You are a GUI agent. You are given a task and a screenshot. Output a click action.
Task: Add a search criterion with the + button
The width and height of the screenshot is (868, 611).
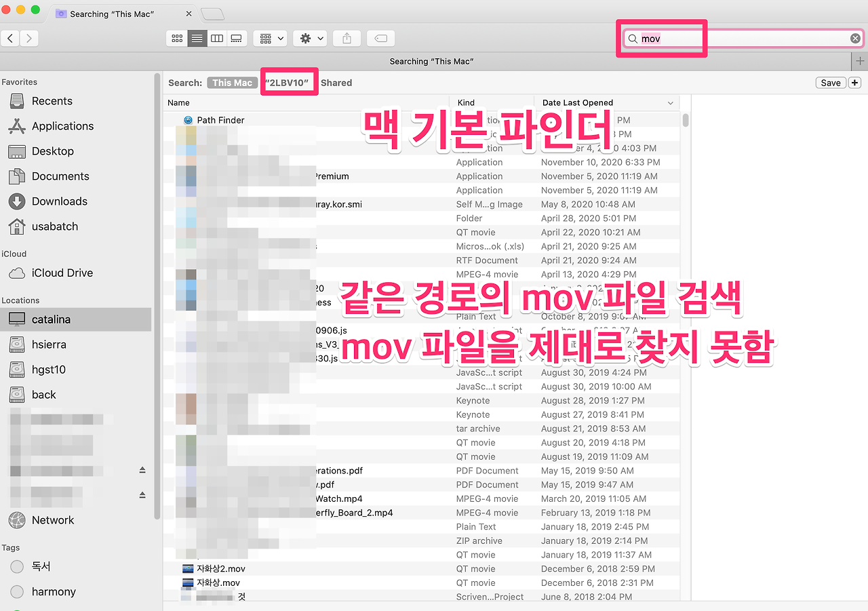click(x=854, y=82)
